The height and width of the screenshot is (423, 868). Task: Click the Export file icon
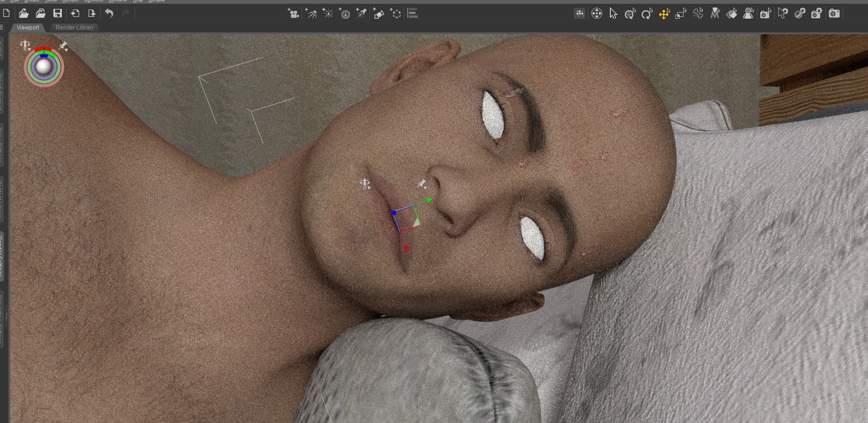92,14
